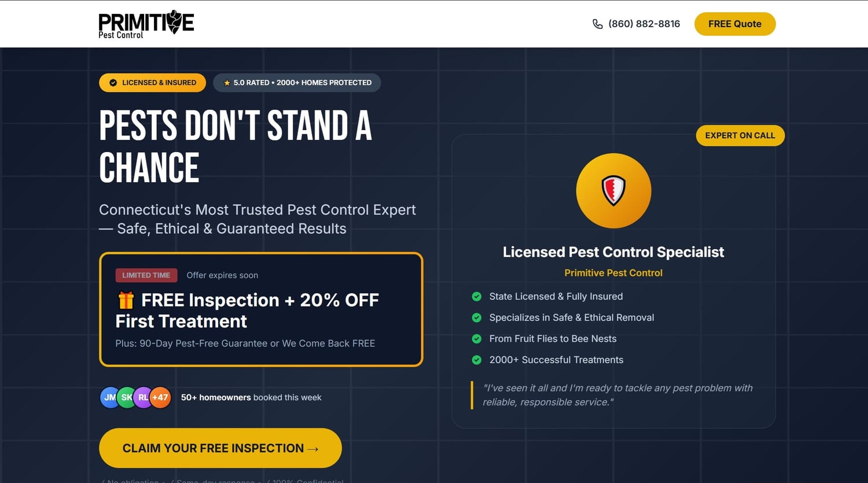Click the RL purple avatar circle

pos(143,397)
